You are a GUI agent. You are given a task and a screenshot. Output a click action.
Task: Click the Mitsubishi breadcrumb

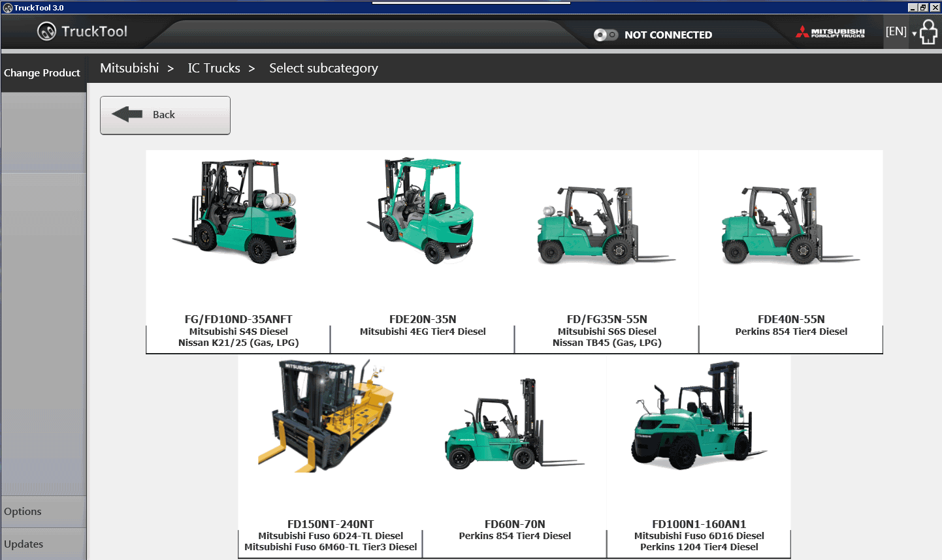click(129, 68)
